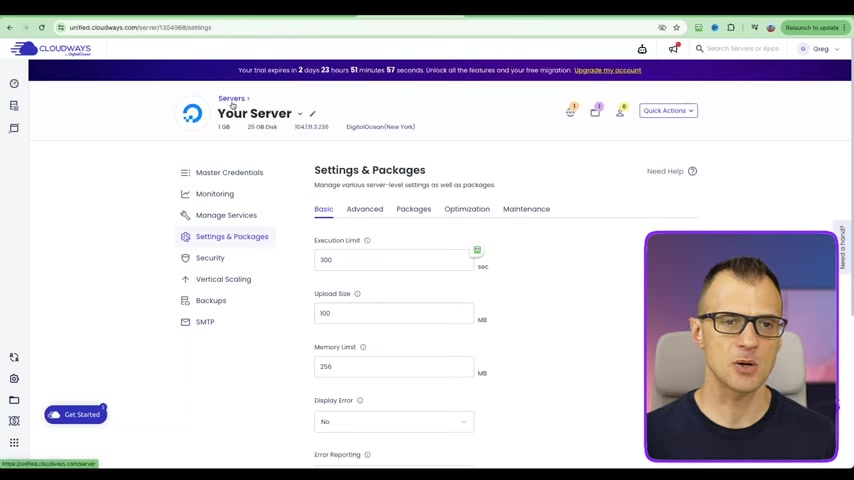Click the Cloudways logo
Screen dimensions: 854x480
click(x=51, y=49)
